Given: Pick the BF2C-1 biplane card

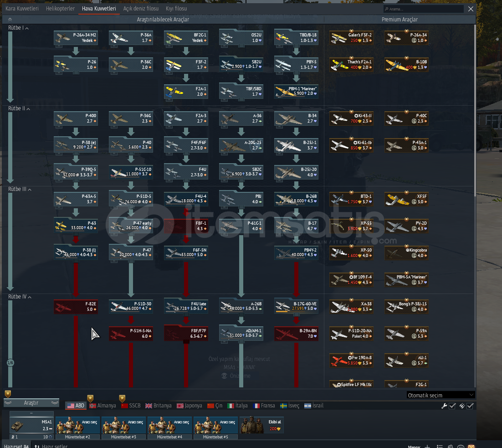Looking at the screenshot, I should click(x=186, y=38).
